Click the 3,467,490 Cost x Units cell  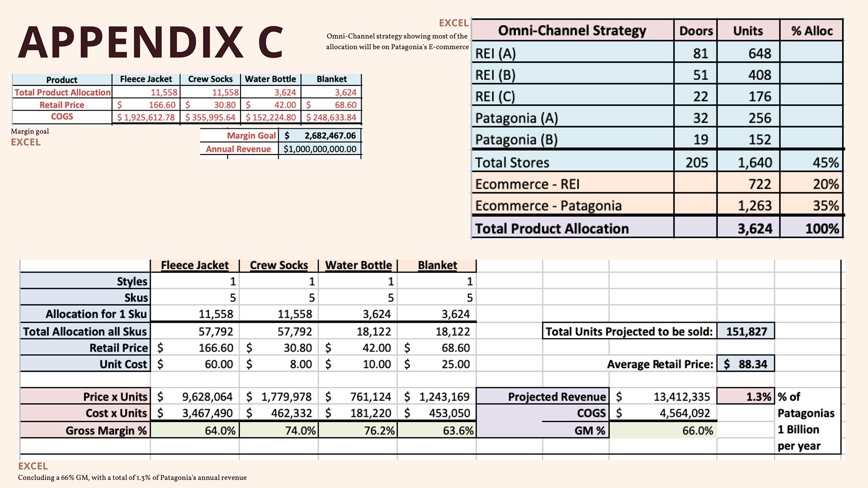[x=195, y=413]
